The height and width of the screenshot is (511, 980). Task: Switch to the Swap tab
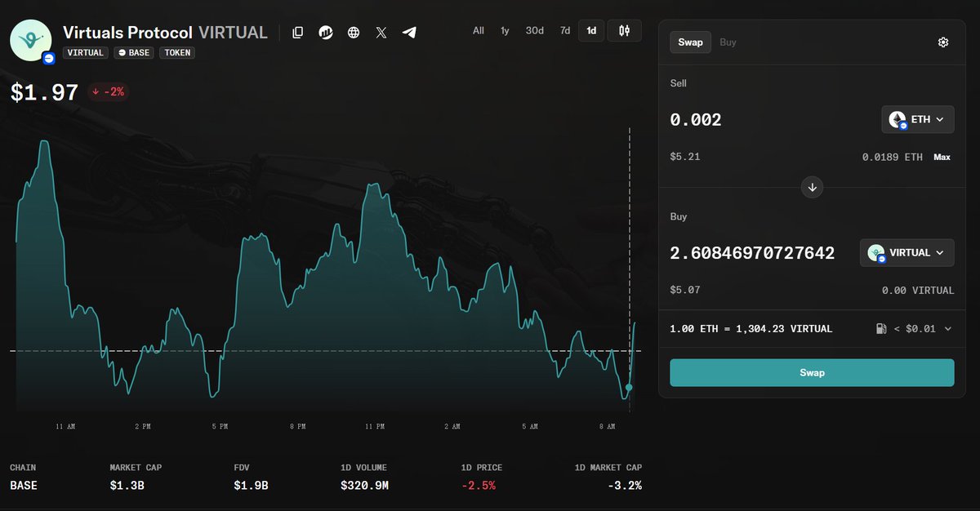tap(691, 42)
